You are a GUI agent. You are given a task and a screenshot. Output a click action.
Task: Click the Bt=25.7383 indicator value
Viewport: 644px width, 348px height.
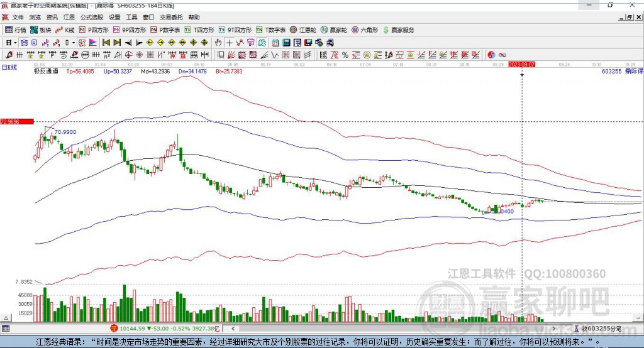(229, 72)
